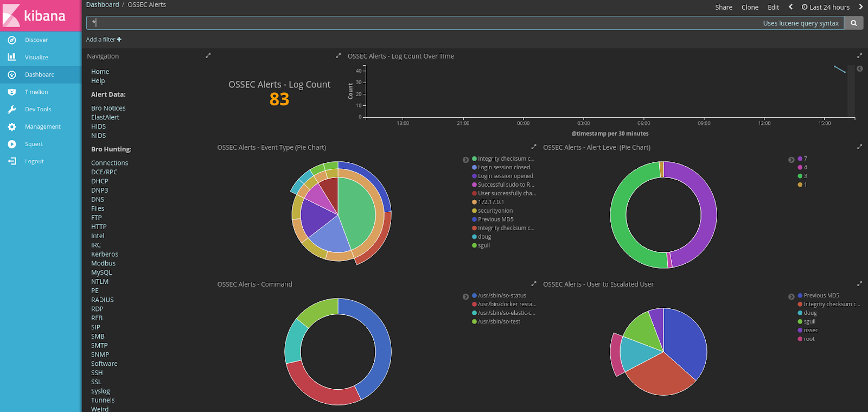The width and height of the screenshot is (868, 412).
Task: Toggle Log Count Over Time legend arrow
Action: (860, 68)
